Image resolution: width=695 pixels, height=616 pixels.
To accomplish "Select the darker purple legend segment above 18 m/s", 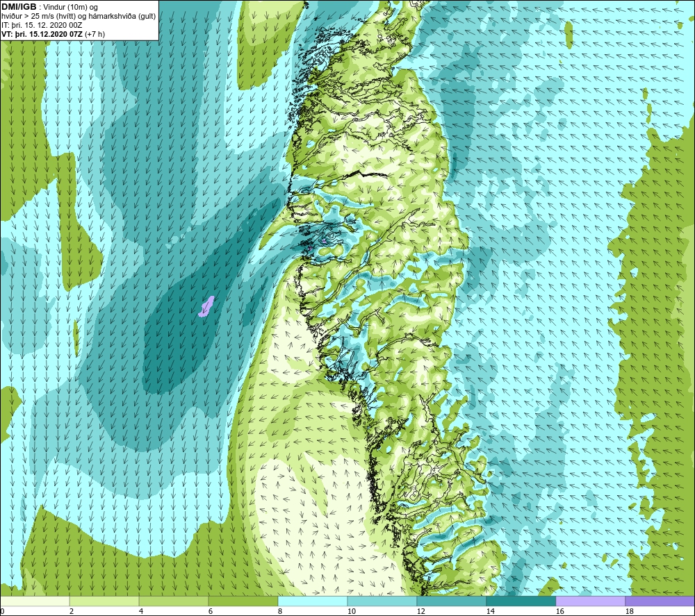I will (x=660, y=601).
